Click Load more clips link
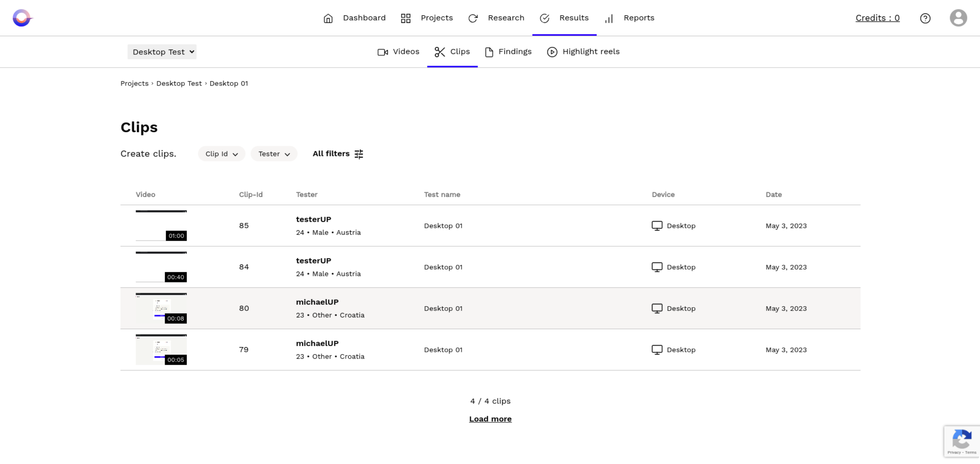The width and height of the screenshot is (980, 464). tap(490, 418)
